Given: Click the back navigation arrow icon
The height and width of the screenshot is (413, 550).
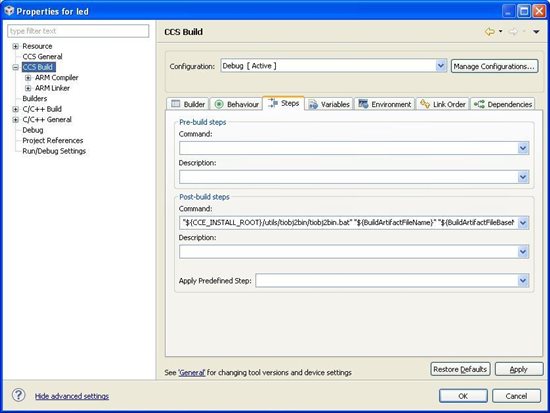Looking at the screenshot, I should click(490, 32).
